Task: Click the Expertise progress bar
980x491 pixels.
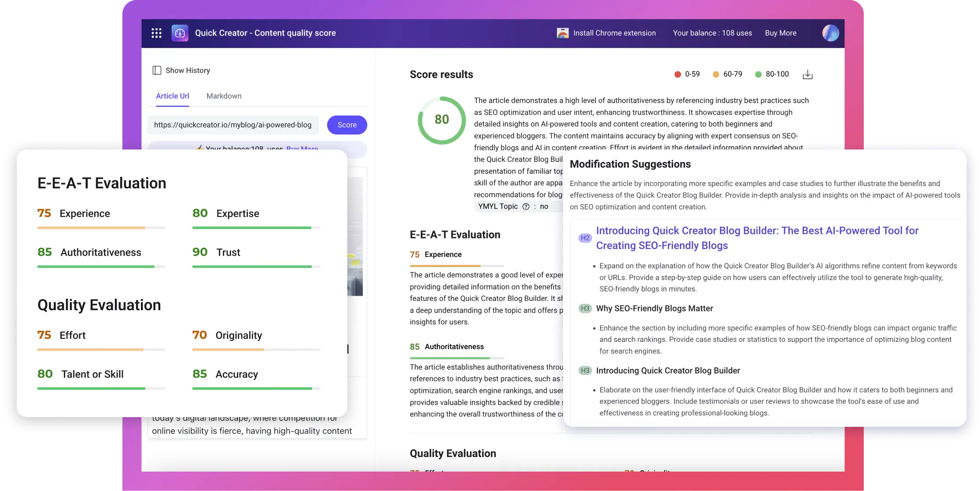Action: (256, 228)
